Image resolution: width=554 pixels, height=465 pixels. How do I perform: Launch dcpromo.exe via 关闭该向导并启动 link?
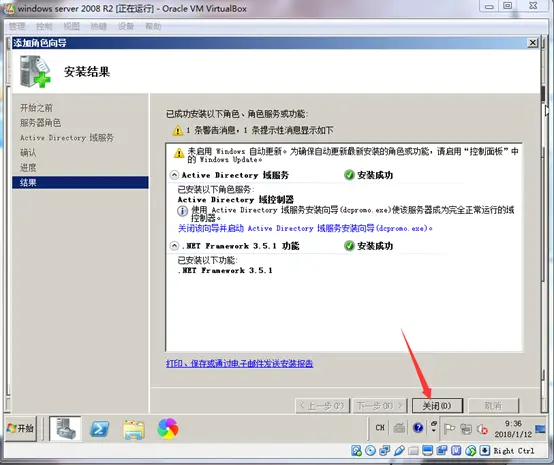305,228
